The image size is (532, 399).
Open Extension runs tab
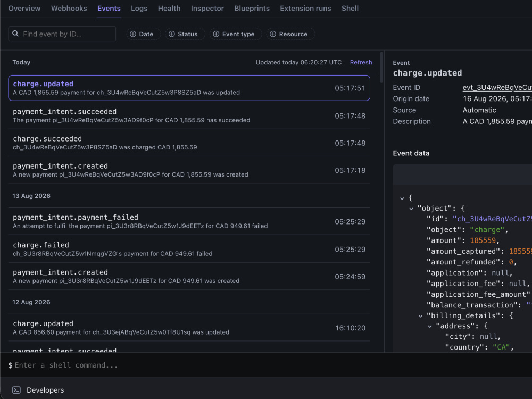pos(305,9)
